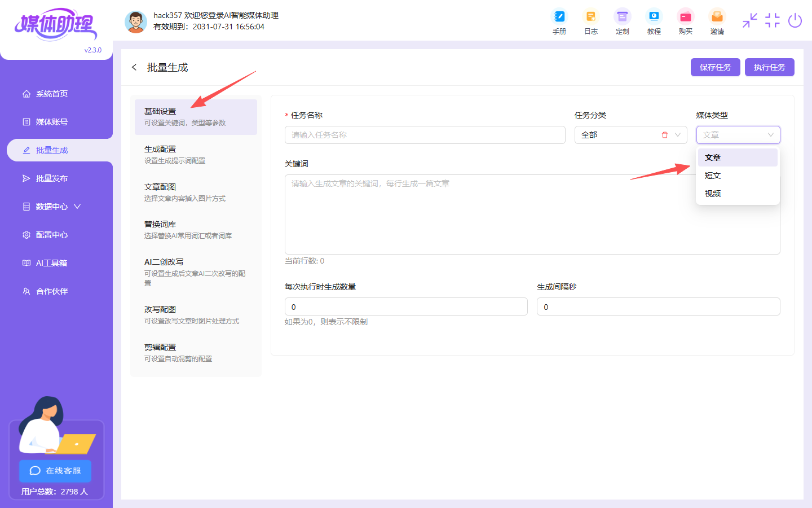Click the 媒体类型 dropdown box
The width and height of the screenshot is (812, 508).
point(738,135)
